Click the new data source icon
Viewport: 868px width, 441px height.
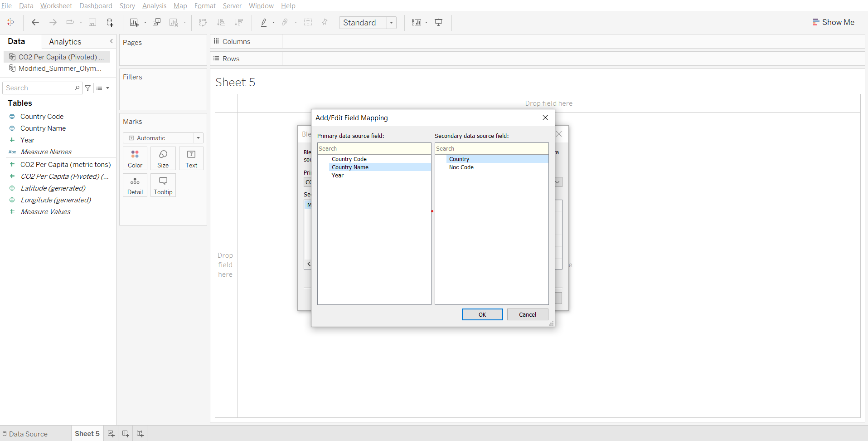(x=110, y=22)
